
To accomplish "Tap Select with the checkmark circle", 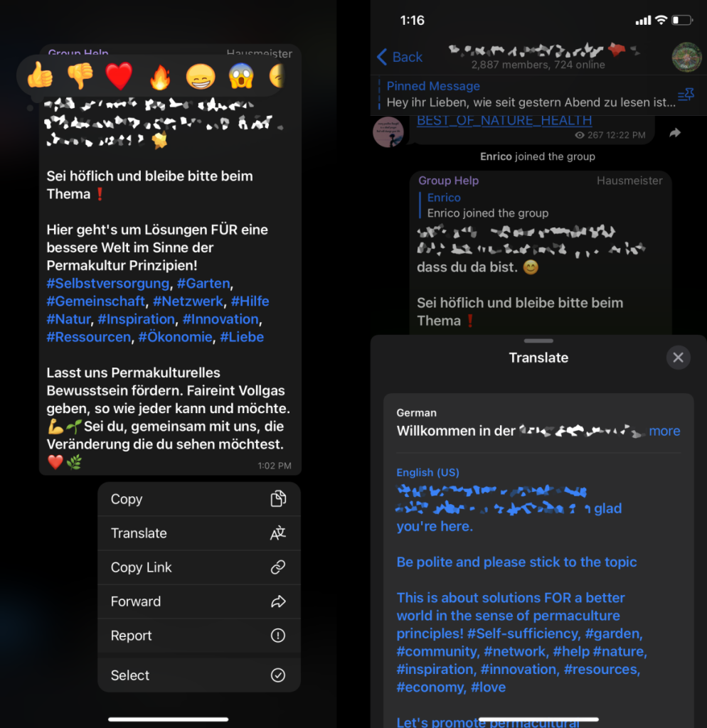I will click(199, 675).
